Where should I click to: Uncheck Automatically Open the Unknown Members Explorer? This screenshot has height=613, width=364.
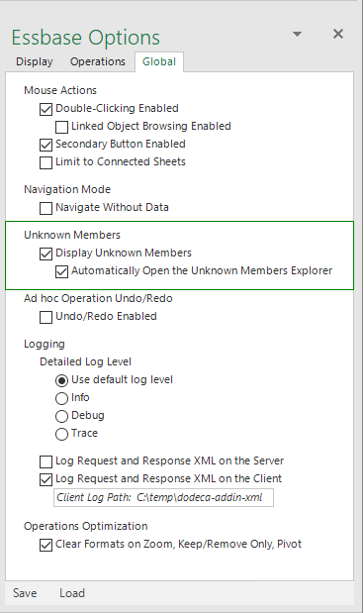point(61,271)
